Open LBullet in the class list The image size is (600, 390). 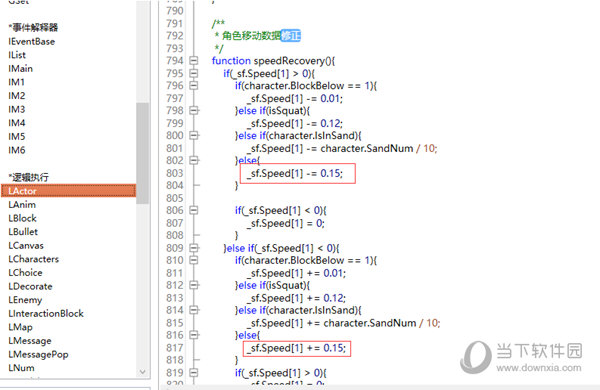(x=23, y=232)
